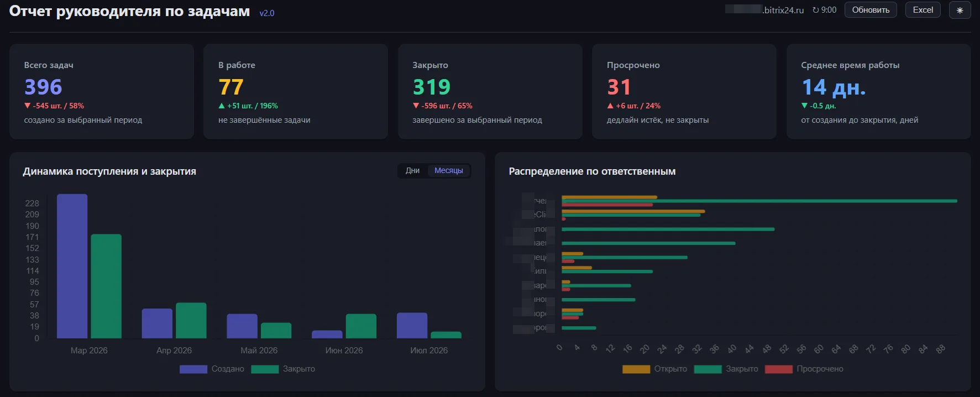This screenshot has height=397, width=980.
Task: Click the refresh timer 9:00 indicator
Action: click(824, 10)
